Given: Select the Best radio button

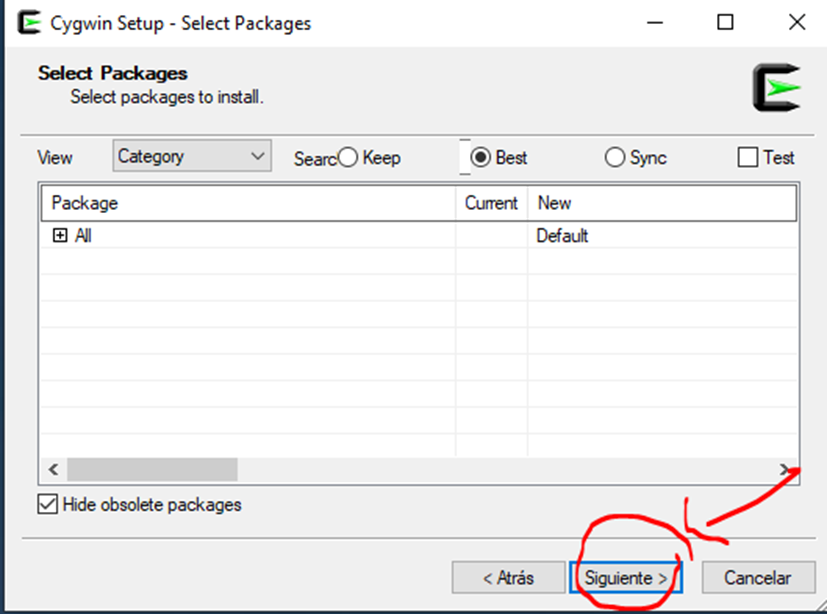Looking at the screenshot, I should 481,158.
